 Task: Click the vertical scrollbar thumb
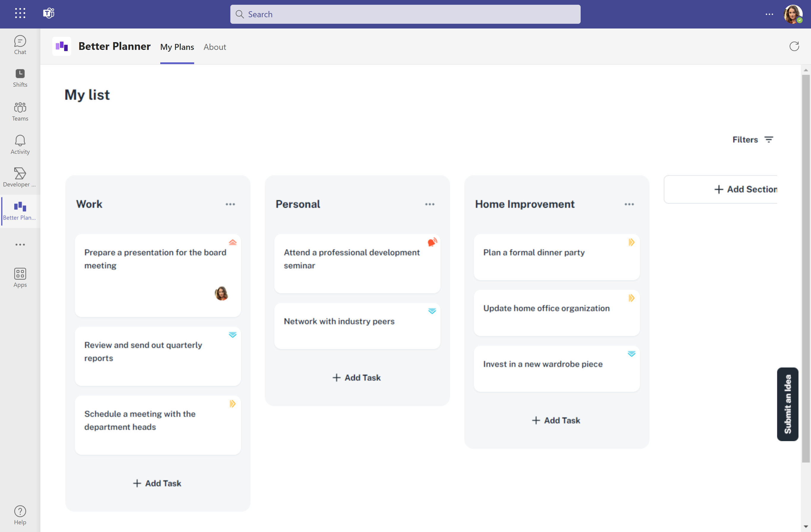(806, 269)
